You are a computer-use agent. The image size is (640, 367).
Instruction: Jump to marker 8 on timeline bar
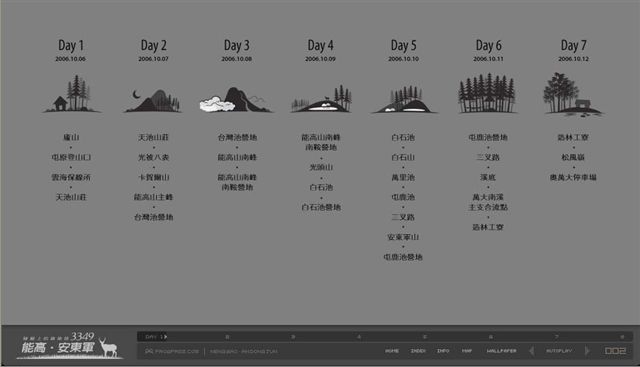click(x=622, y=337)
